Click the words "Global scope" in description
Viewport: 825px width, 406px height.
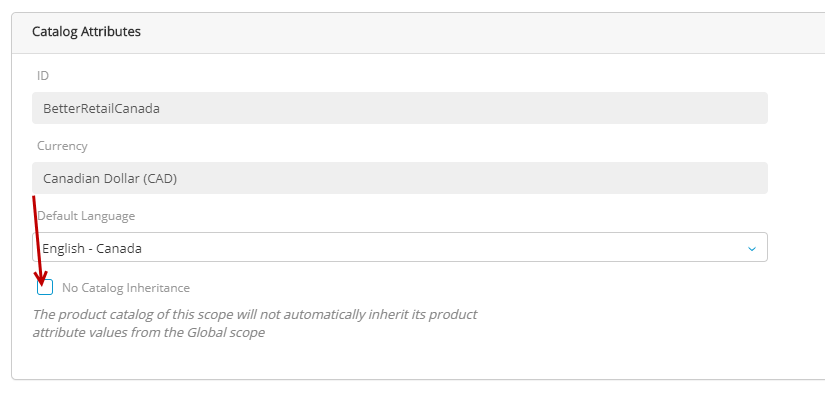226,332
